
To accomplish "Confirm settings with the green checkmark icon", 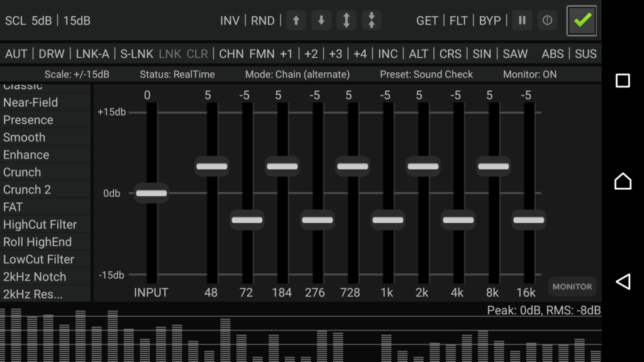I will (x=581, y=20).
